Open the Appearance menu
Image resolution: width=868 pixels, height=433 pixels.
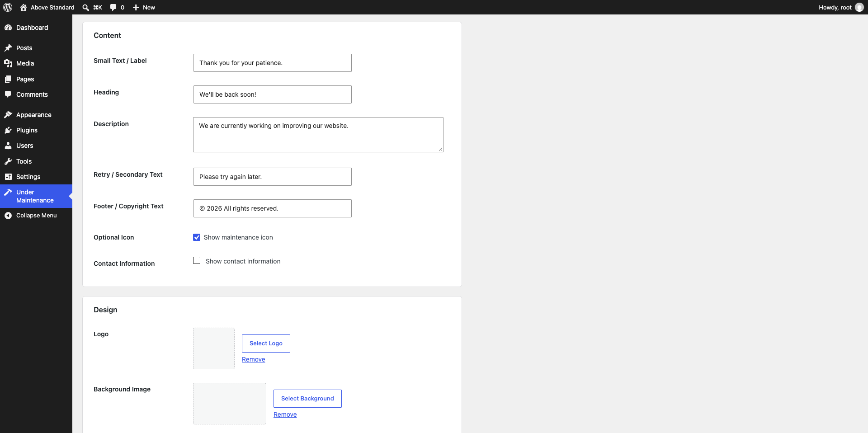(36, 115)
